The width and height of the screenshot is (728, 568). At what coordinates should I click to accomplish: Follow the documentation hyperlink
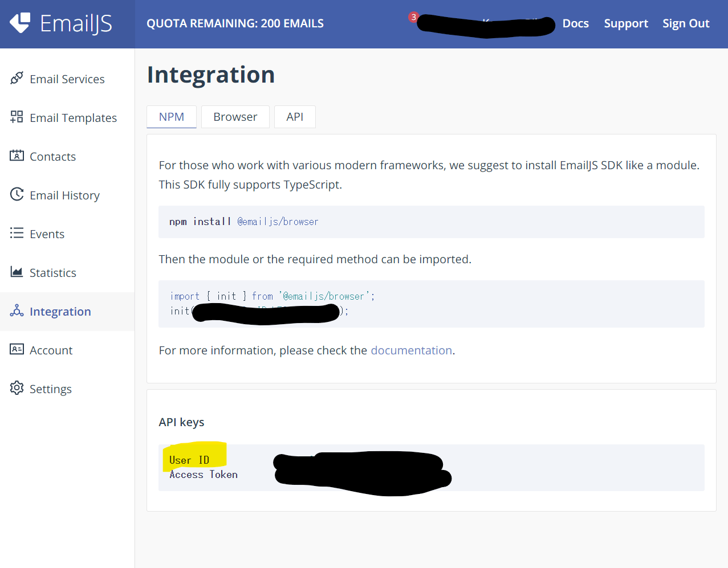pos(412,350)
